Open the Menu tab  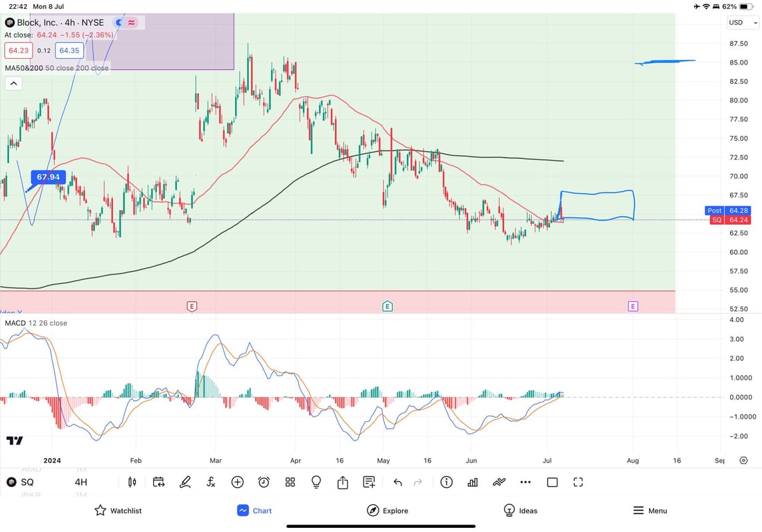[x=650, y=511]
